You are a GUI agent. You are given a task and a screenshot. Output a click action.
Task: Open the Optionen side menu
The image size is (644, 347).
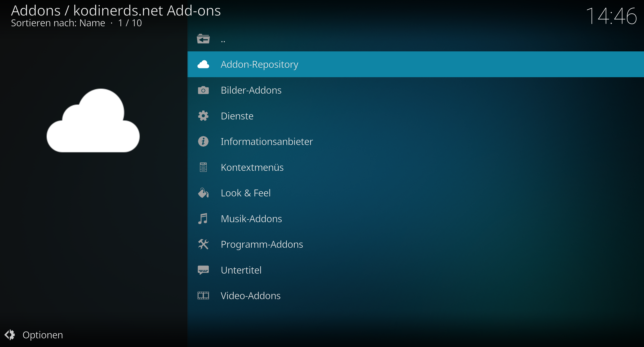pos(34,335)
